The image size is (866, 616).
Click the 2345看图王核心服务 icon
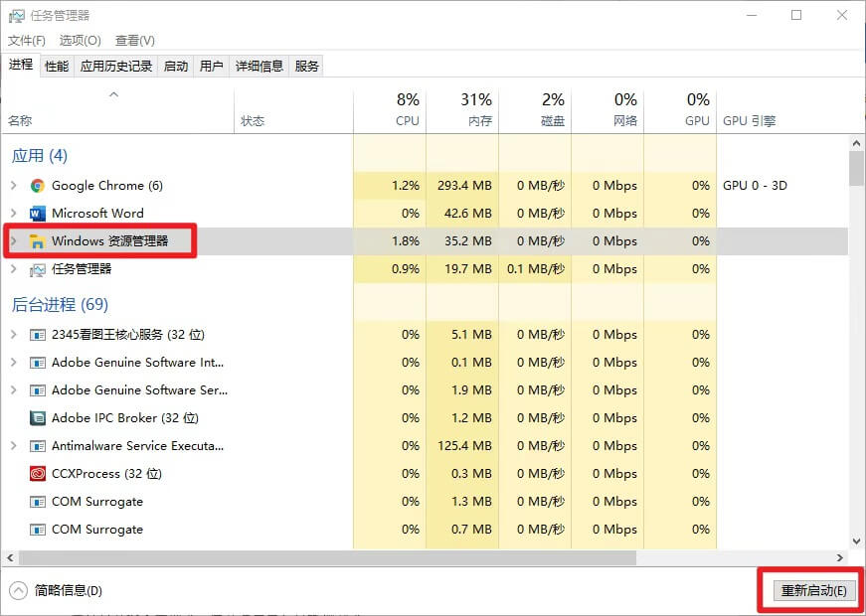[38, 335]
